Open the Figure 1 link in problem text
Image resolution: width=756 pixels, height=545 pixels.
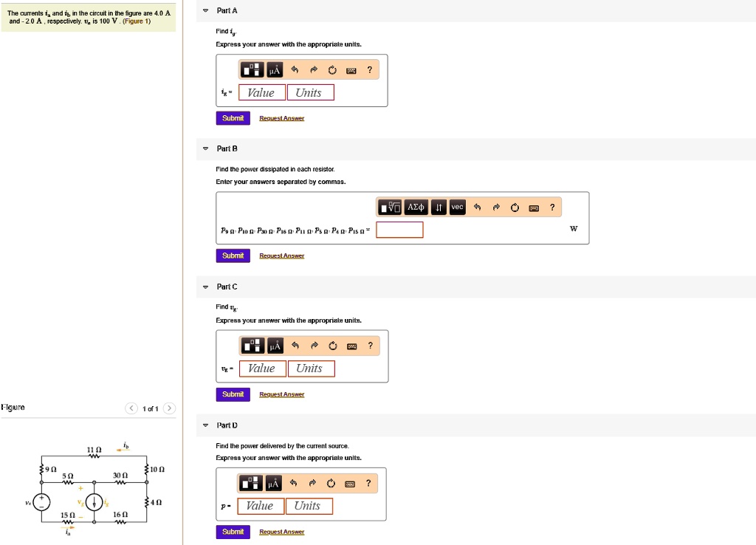137,21
